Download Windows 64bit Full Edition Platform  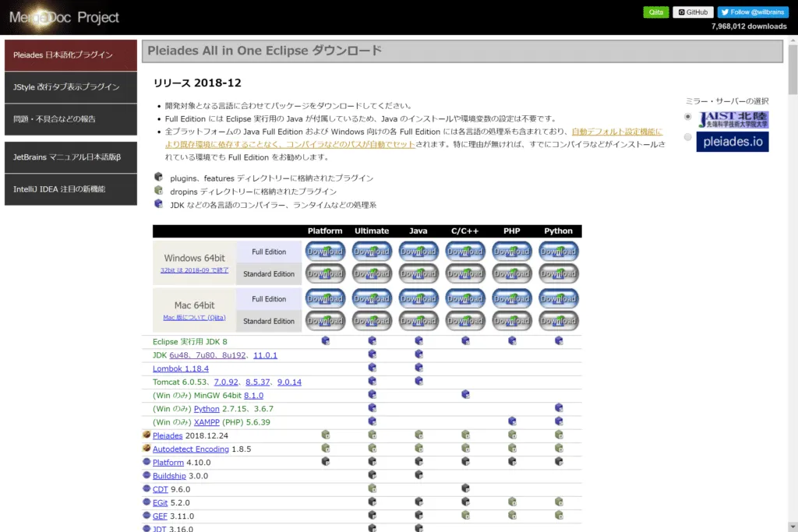[x=325, y=252]
